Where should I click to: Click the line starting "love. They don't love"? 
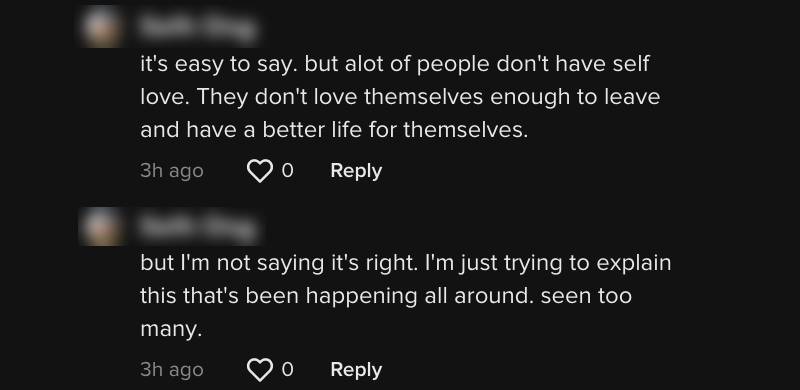400,98
